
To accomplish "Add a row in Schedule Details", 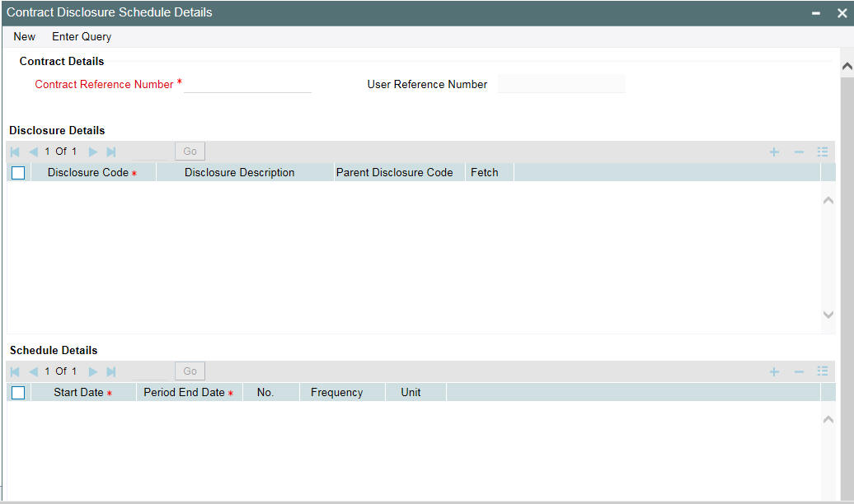I will tap(774, 371).
